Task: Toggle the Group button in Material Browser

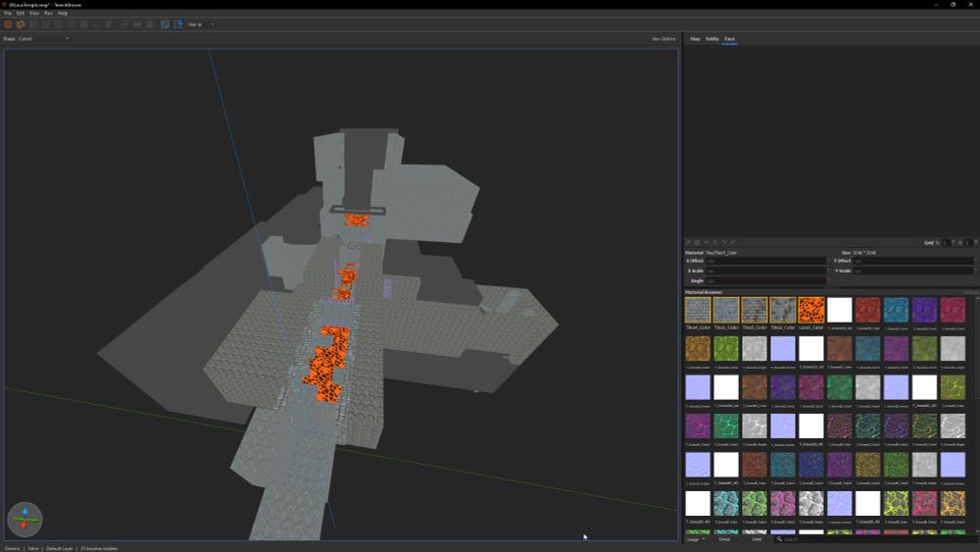Action: 724,539
